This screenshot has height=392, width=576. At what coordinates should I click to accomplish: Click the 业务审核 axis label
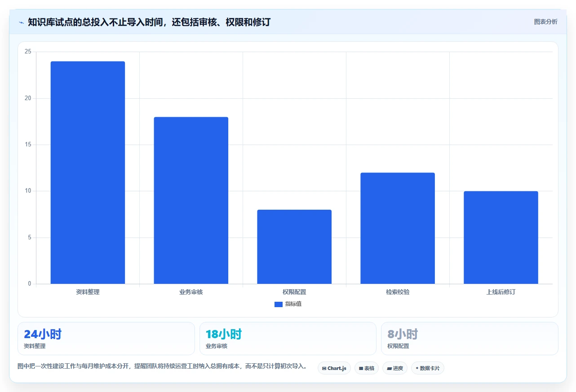click(191, 292)
